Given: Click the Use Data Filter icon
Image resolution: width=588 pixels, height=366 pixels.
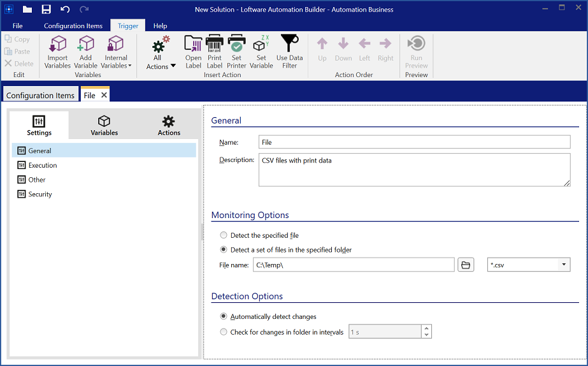Looking at the screenshot, I should coord(289,52).
